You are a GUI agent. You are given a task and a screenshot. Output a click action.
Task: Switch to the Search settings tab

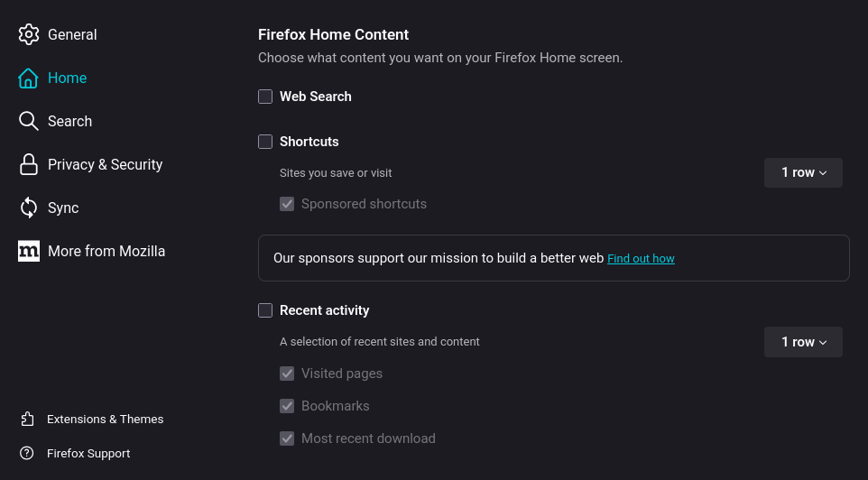[69, 121]
